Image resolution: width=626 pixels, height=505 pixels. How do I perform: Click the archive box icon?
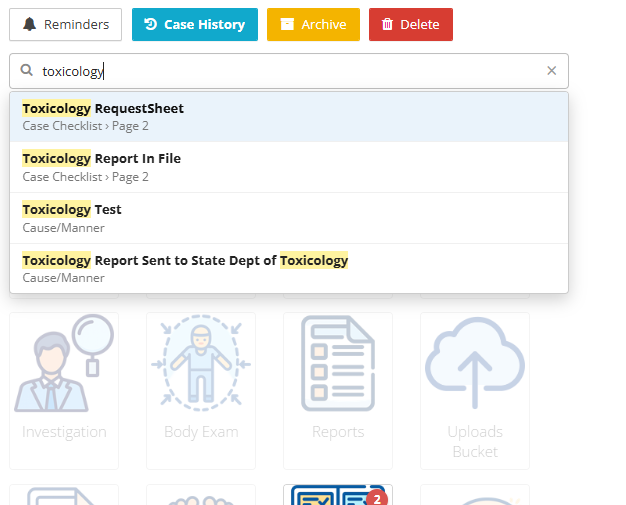click(287, 24)
